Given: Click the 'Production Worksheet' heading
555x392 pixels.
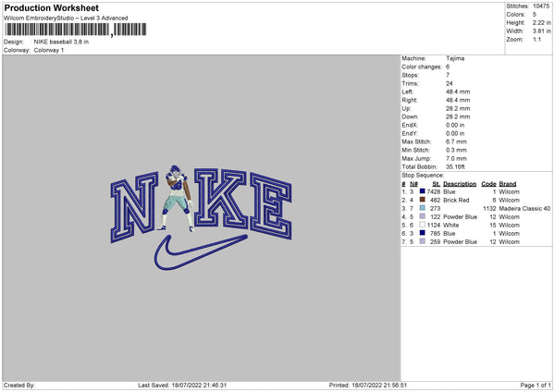Looking at the screenshot, I should pyautogui.click(x=51, y=7).
